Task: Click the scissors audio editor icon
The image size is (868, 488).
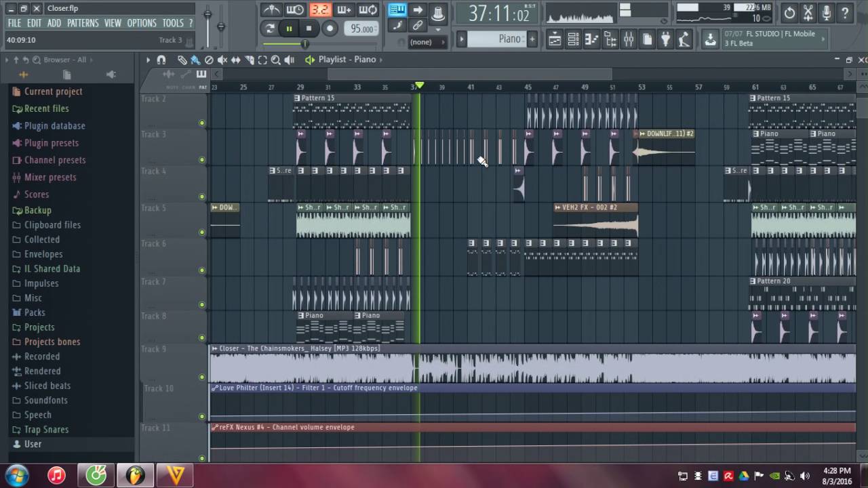Action: (808, 12)
